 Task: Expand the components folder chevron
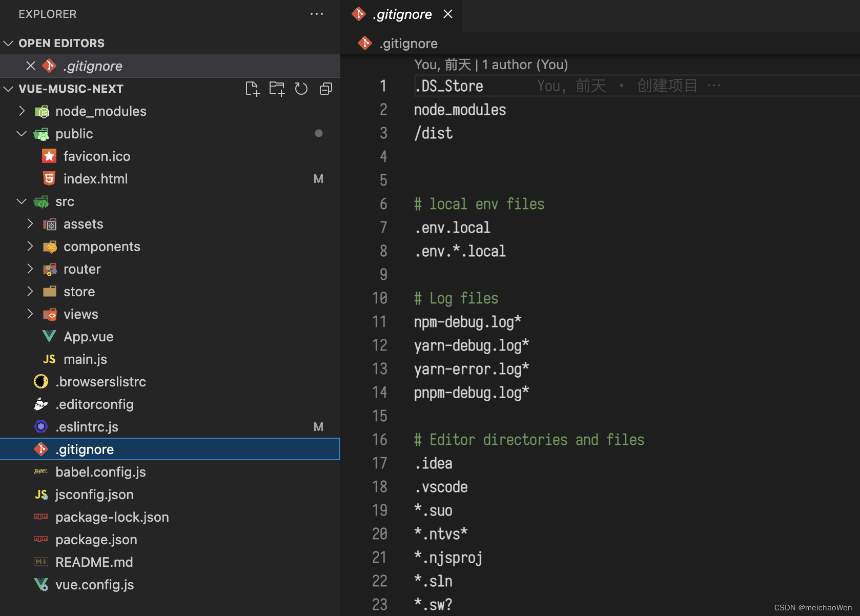tap(30, 246)
